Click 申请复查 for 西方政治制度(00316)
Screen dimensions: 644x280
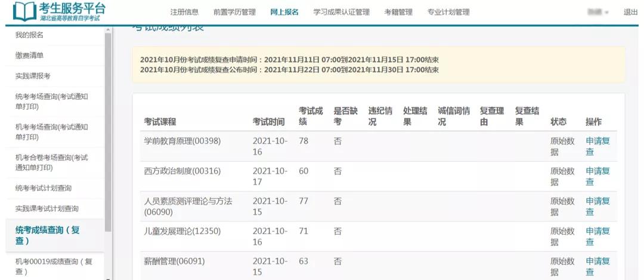597,176
